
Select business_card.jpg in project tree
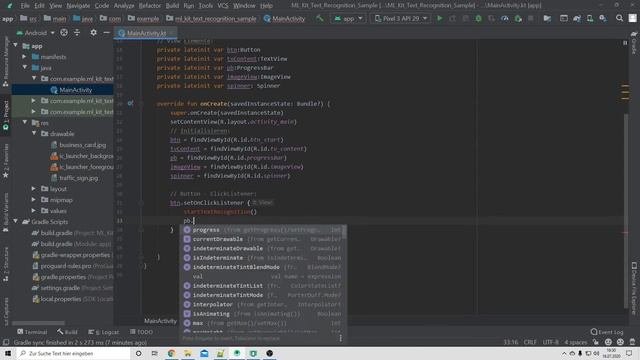78,145
